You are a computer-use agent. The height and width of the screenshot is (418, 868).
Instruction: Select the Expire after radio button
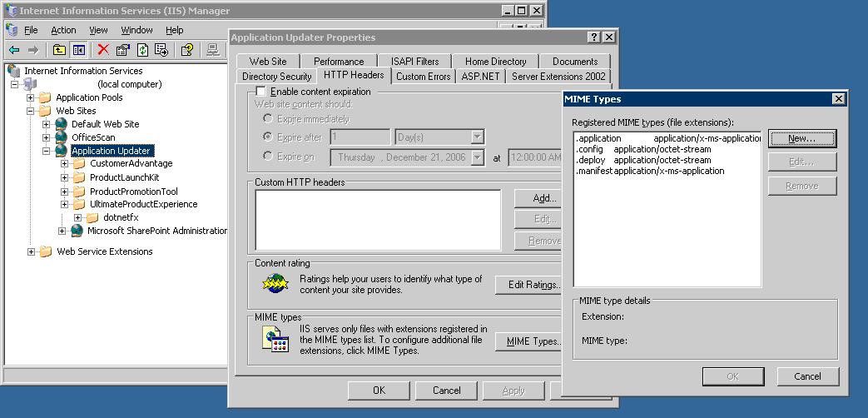coord(268,137)
